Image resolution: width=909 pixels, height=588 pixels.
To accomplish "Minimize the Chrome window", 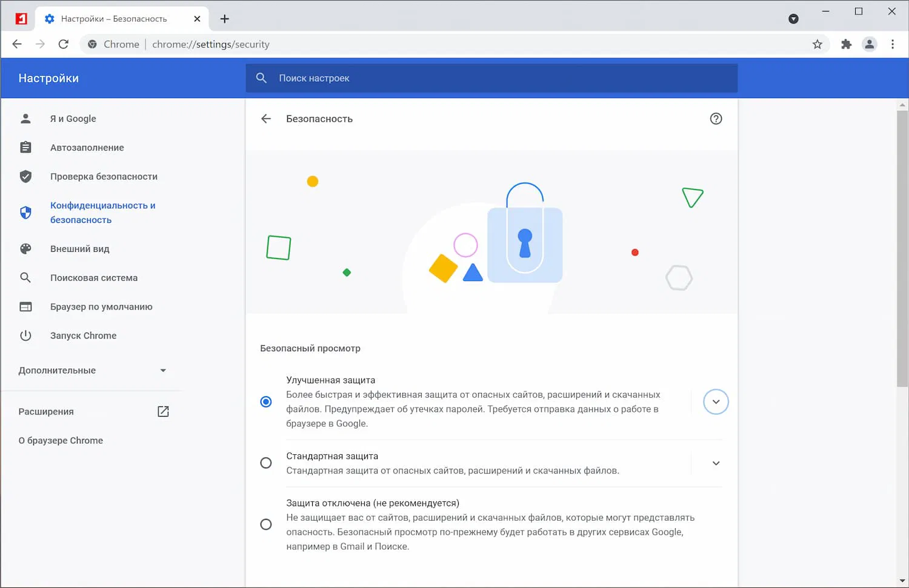I will [825, 12].
